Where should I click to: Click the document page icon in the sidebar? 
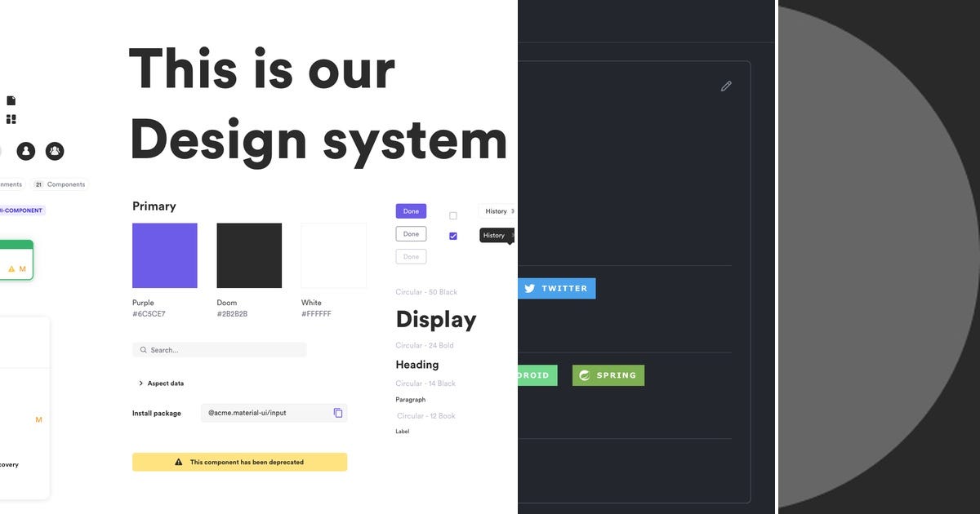pos(11,100)
